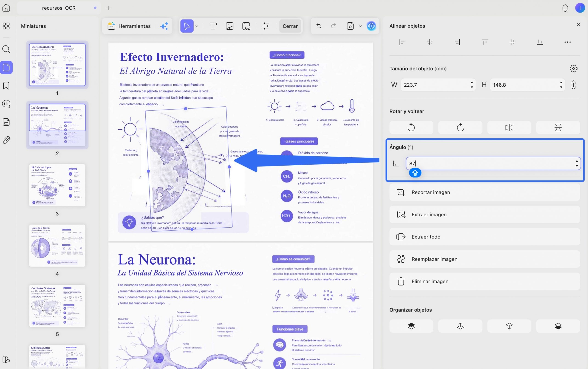
Task: Open the notifications bell
Action: [565, 8]
